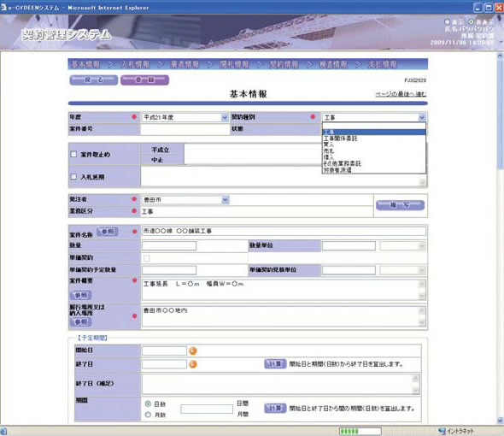Click 計算 button in 終了日 row
Screen dimensions: 504x436
(x=275, y=364)
